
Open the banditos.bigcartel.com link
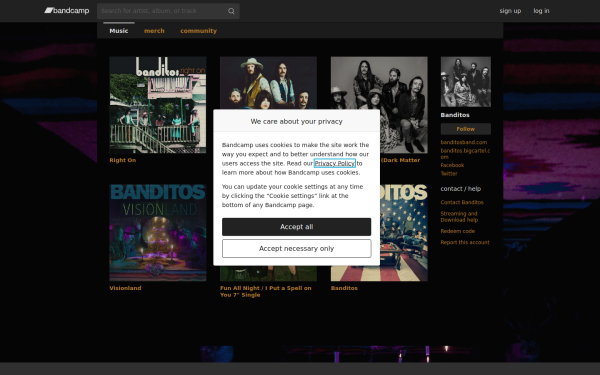[465, 153]
